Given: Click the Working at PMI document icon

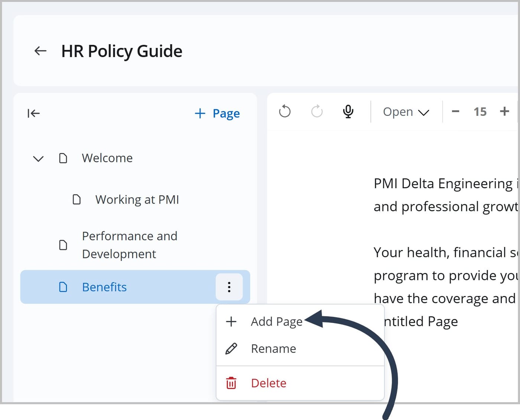Looking at the screenshot, I should pos(77,199).
